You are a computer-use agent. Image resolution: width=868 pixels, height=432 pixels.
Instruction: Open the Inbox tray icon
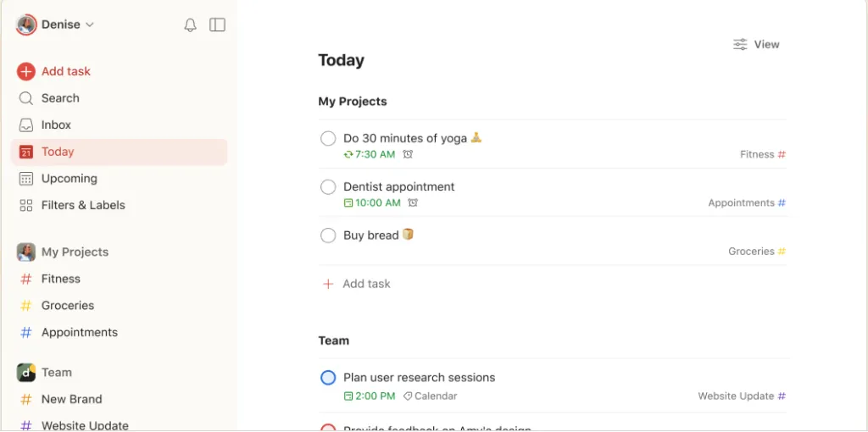(x=26, y=125)
